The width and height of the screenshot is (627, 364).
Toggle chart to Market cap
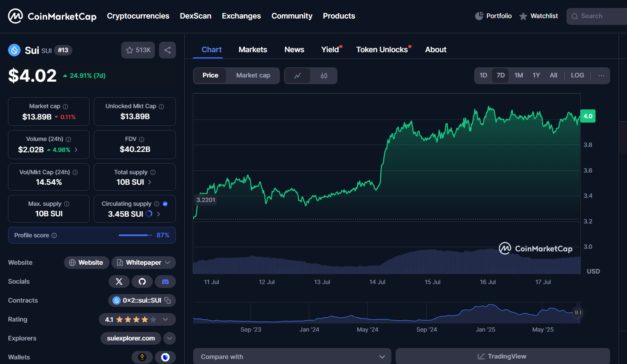tap(253, 75)
